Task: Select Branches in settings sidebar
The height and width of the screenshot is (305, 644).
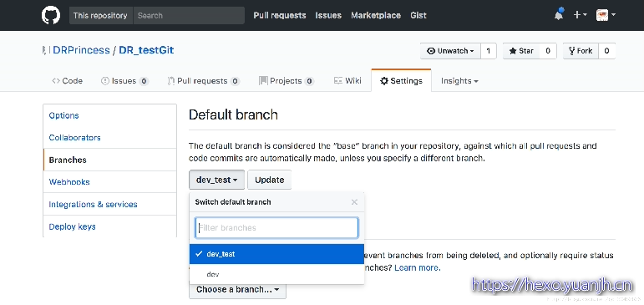Action: pos(109,160)
